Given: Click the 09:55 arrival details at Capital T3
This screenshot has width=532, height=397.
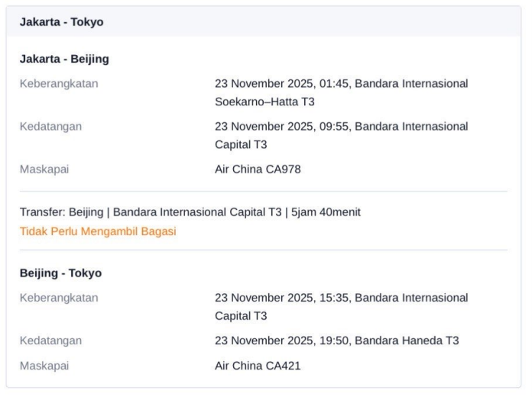Looking at the screenshot, I should (x=341, y=135).
